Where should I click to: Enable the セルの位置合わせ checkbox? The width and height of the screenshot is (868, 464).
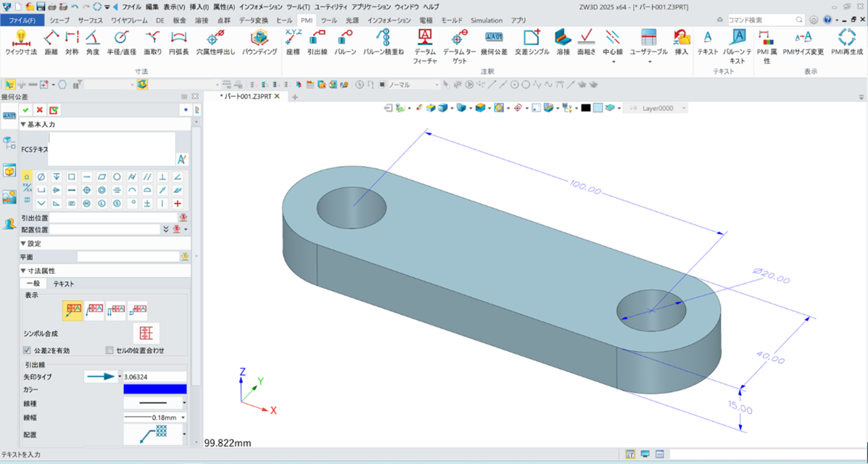[109, 350]
